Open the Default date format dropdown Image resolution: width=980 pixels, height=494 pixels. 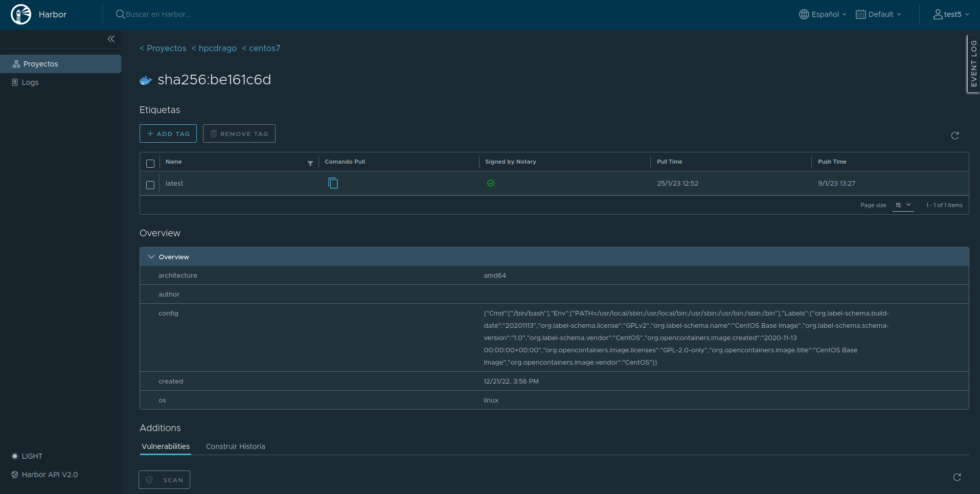(879, 14)
